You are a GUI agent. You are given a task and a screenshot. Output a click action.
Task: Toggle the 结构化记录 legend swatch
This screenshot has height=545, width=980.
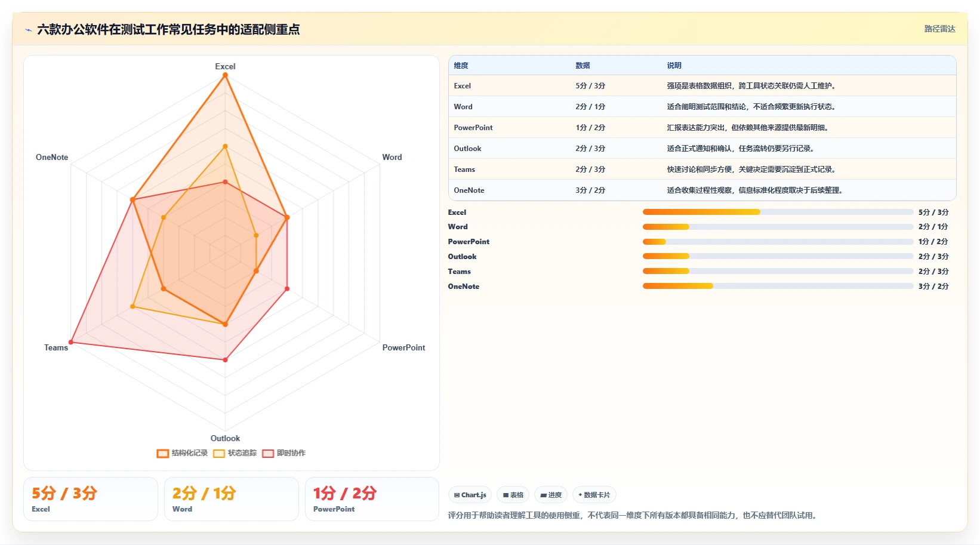click(162, 453)
